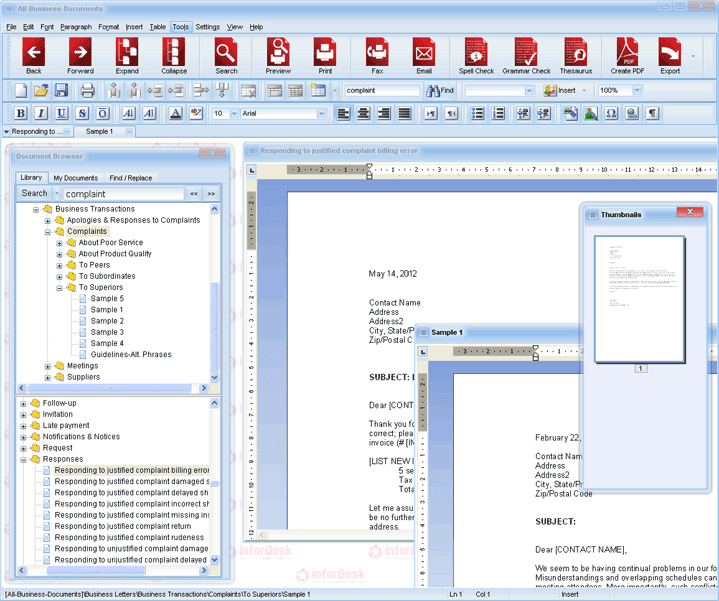Collapse the Responses folder

pyautogui.click(x=23, y=460)
